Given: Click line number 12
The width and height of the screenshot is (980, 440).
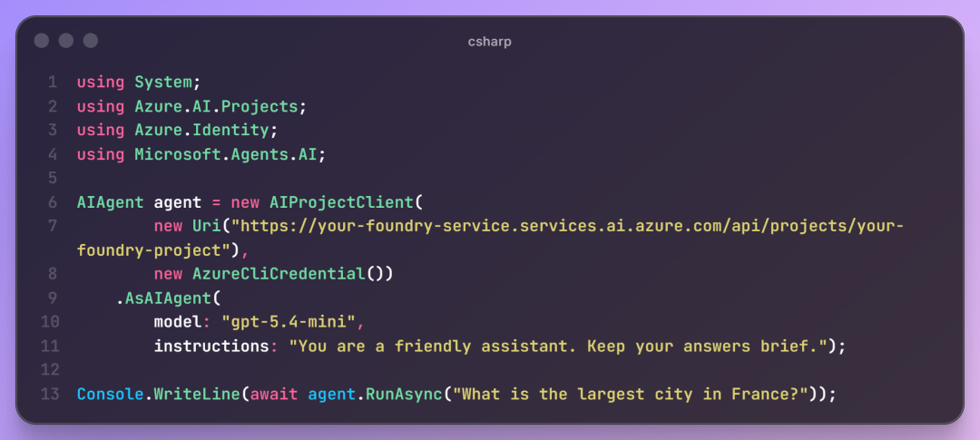Looking at the screenshot, I should coord(49,370).
